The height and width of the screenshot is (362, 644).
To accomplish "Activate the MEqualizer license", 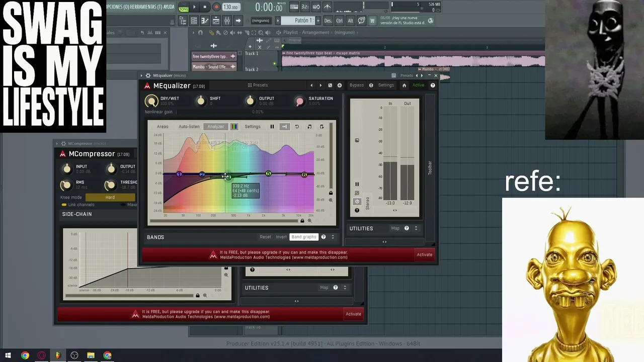I will point(425,254).
